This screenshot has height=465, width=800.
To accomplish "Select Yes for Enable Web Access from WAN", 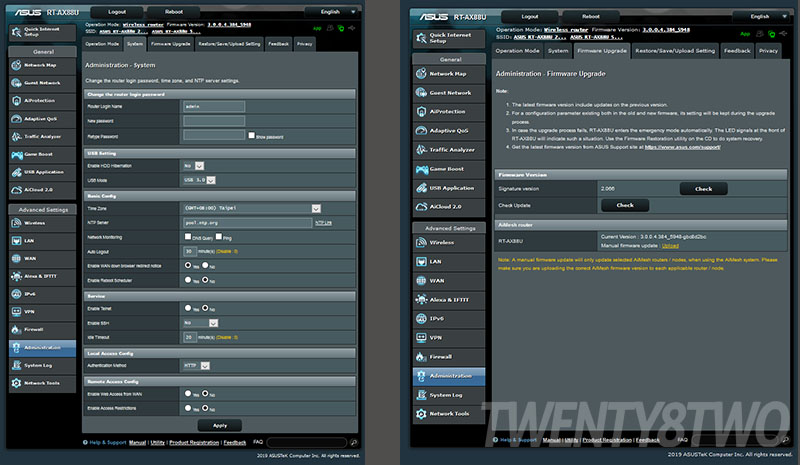I will pos(188,394).
